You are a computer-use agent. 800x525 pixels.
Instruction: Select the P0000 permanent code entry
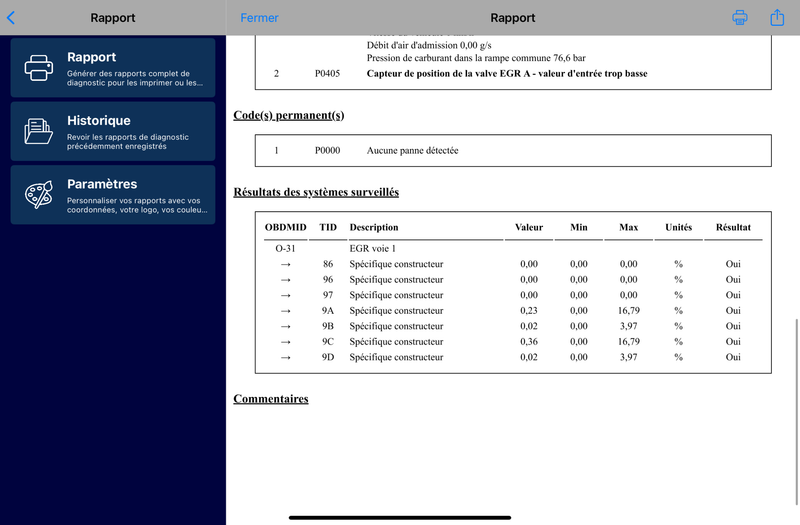click(500, 151)
